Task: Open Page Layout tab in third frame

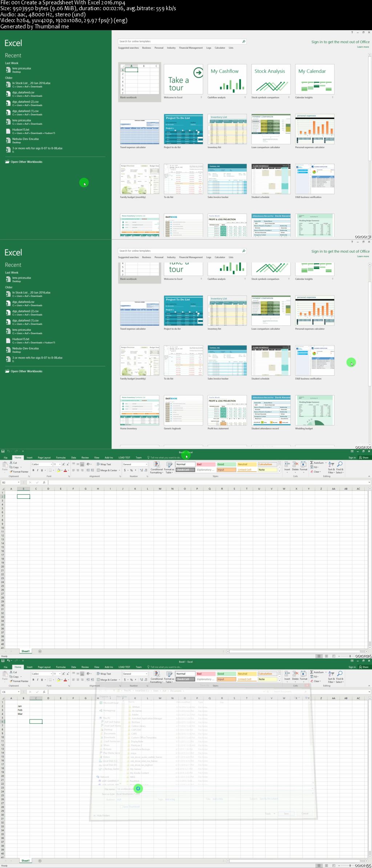Action: pyautogui.click(x=44, y=457)
